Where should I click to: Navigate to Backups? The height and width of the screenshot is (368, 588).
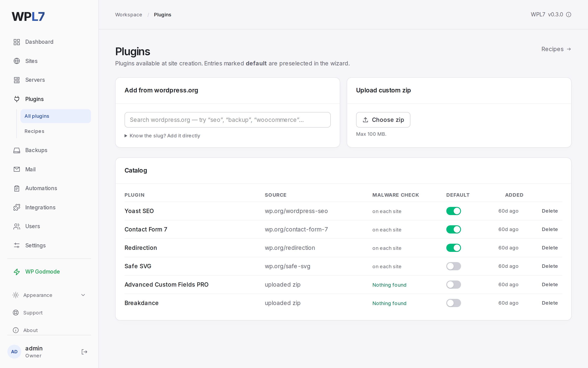click(49, 150)
